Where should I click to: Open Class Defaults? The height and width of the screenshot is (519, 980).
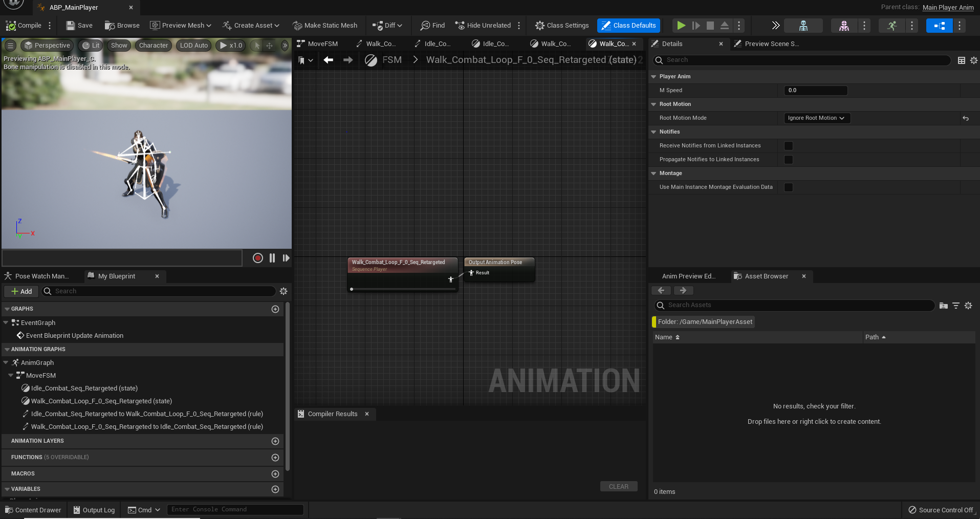628,25
